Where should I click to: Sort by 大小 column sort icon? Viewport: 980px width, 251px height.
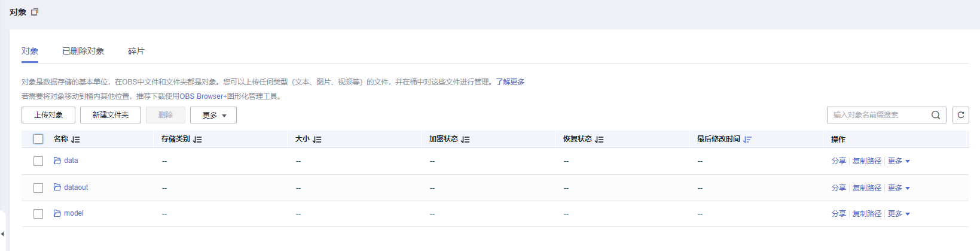click(x=317, y=140)
